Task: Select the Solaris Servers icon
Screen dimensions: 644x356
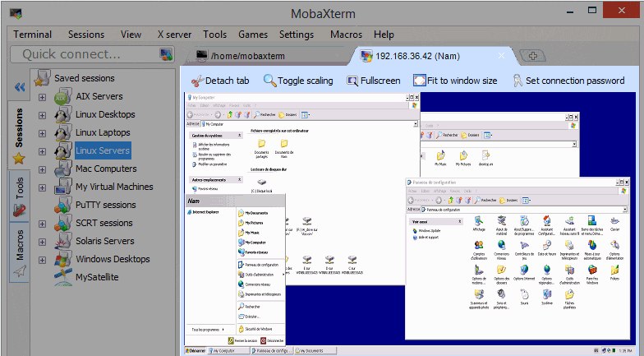Action: pos(62,242)
